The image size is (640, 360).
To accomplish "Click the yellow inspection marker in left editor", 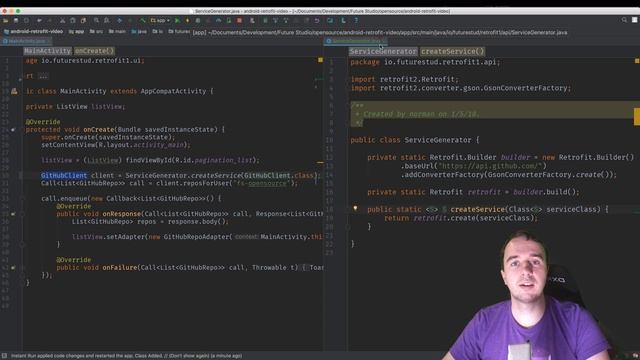I will [x=320, y=60].
